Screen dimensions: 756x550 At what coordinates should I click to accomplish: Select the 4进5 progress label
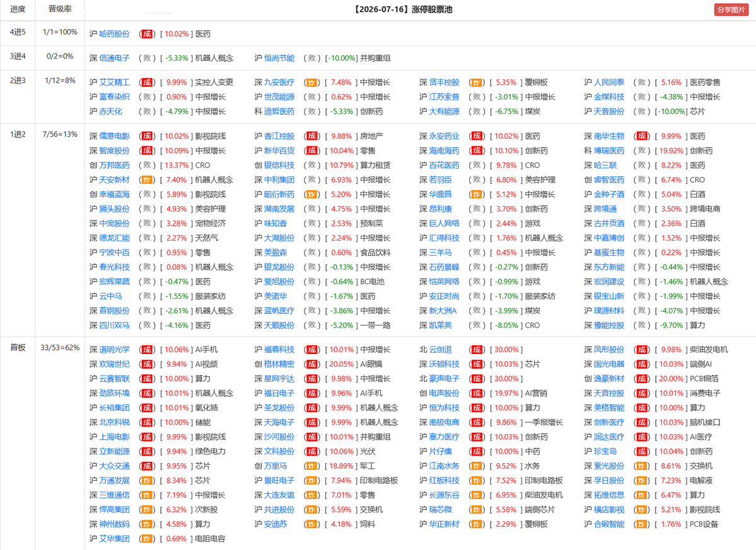(x=18, y=32)
